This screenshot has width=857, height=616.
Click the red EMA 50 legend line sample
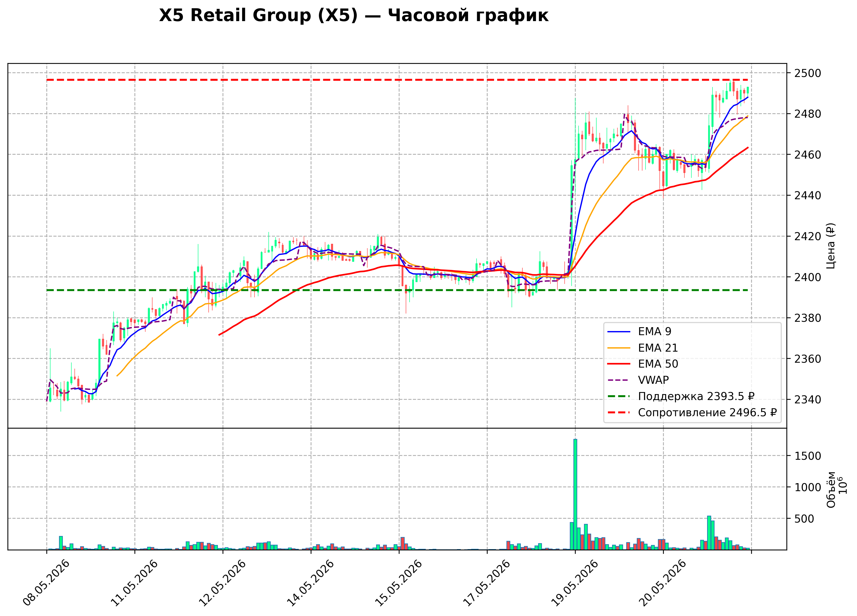coord(619,364)
